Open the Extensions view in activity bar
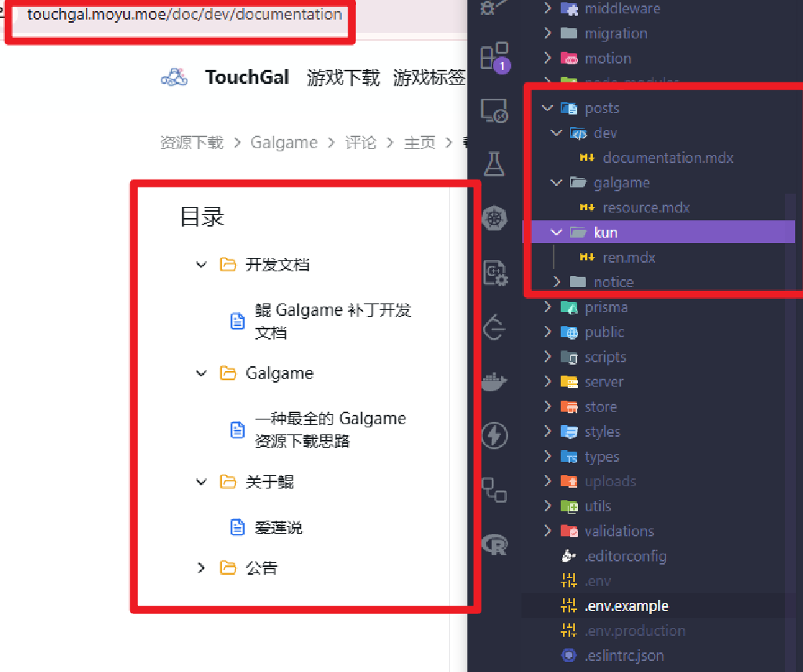 click(x=494, y=57)
